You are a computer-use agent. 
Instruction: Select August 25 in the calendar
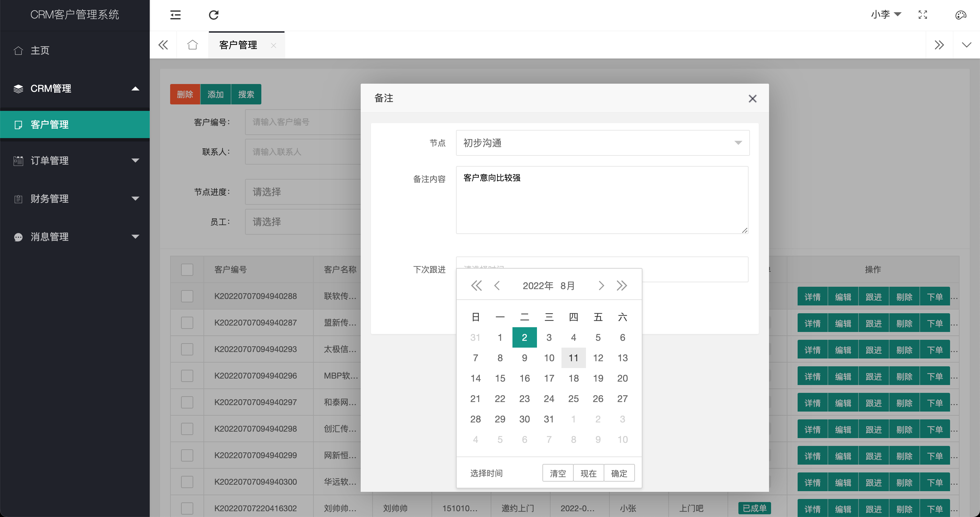573,398
